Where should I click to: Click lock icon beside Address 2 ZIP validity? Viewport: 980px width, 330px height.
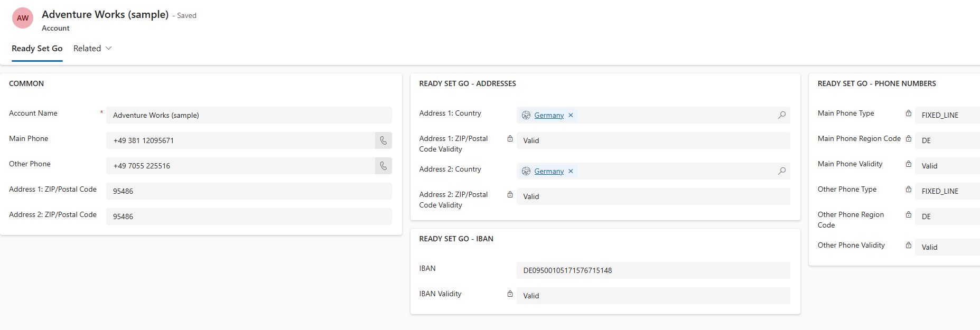[x=510, y=195]
